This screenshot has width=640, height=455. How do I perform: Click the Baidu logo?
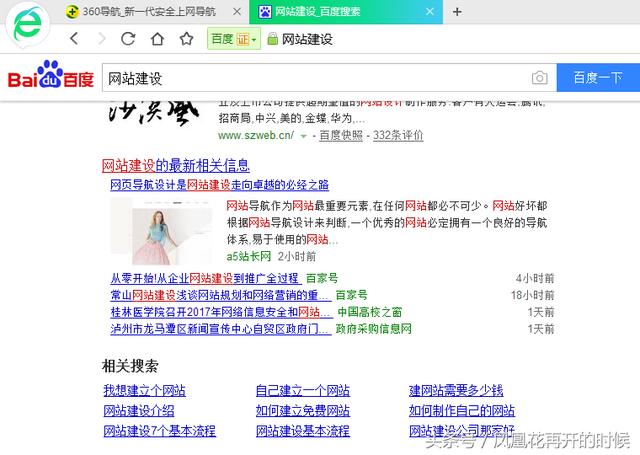pos(51,75)
